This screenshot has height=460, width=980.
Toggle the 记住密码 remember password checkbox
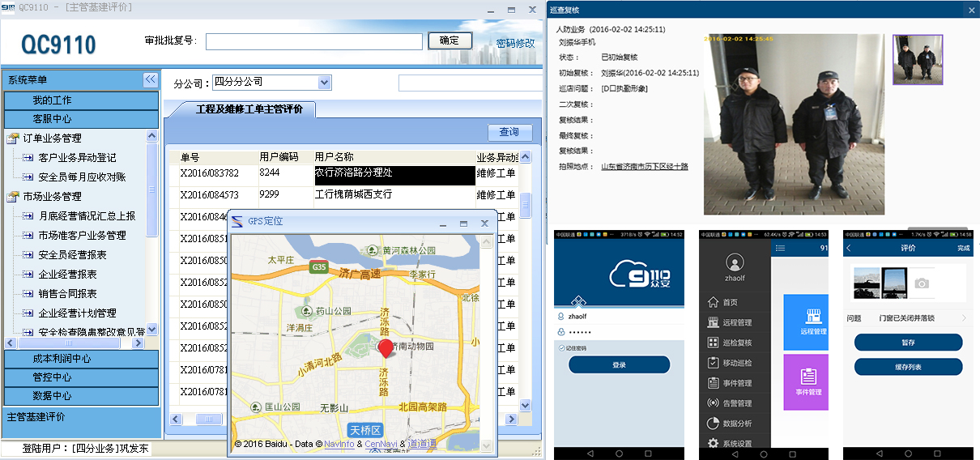pyautogui.click(x=560, y=348)
